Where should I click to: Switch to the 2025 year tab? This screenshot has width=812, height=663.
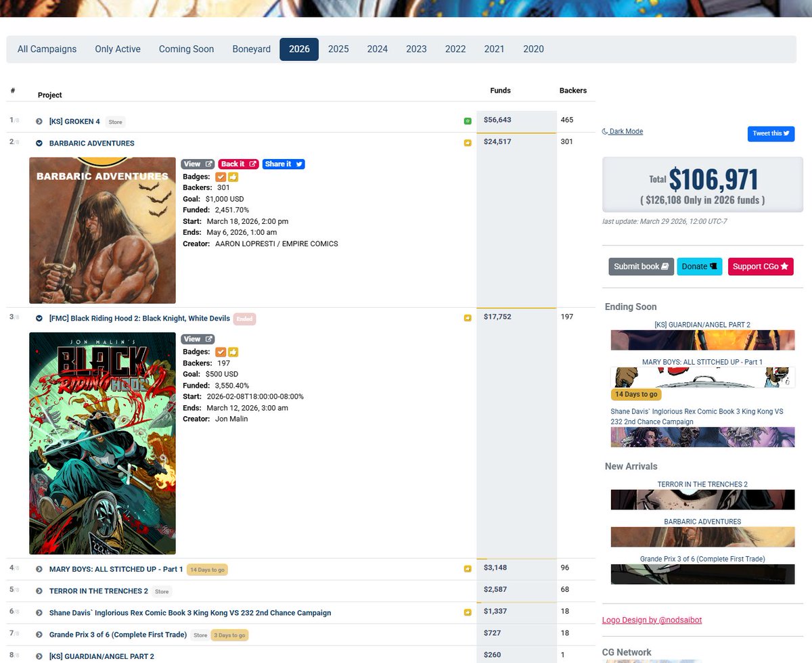(338, 49)
